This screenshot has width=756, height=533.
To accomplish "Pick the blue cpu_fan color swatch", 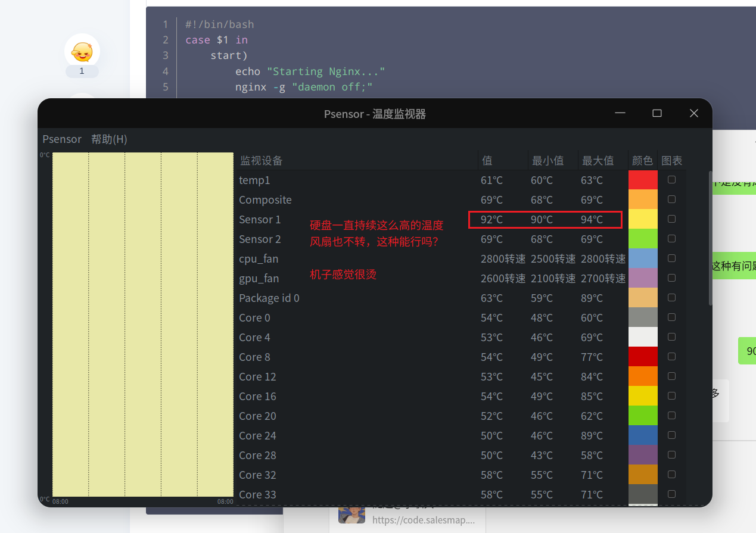I will (643, 258).
